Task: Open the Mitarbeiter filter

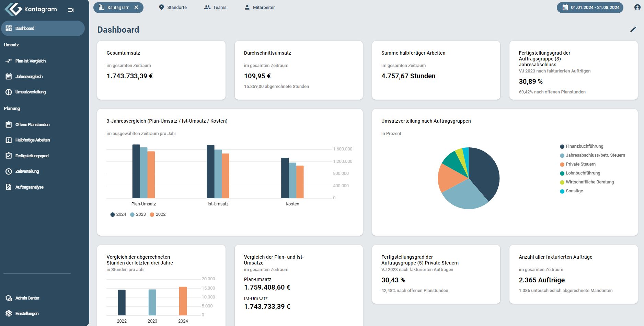Action: [260, 7]
